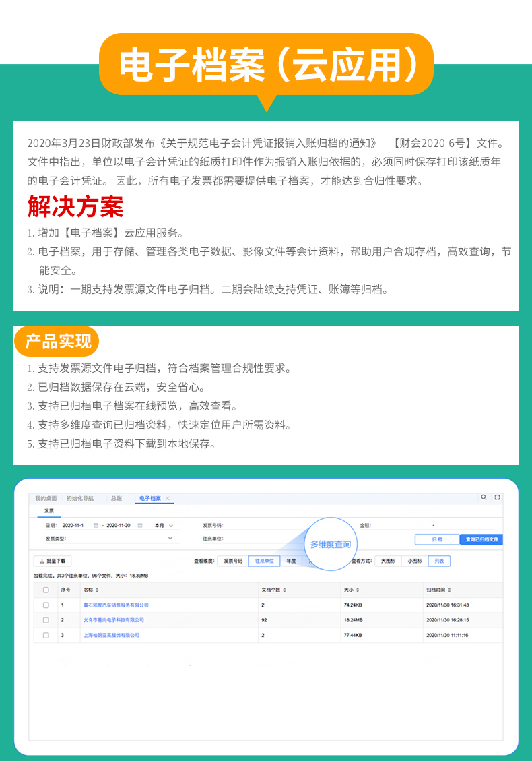532x761 pixels.
Task: Set view dimension to 往来单位
Action: pyautogui.click(x=264, y=561)
